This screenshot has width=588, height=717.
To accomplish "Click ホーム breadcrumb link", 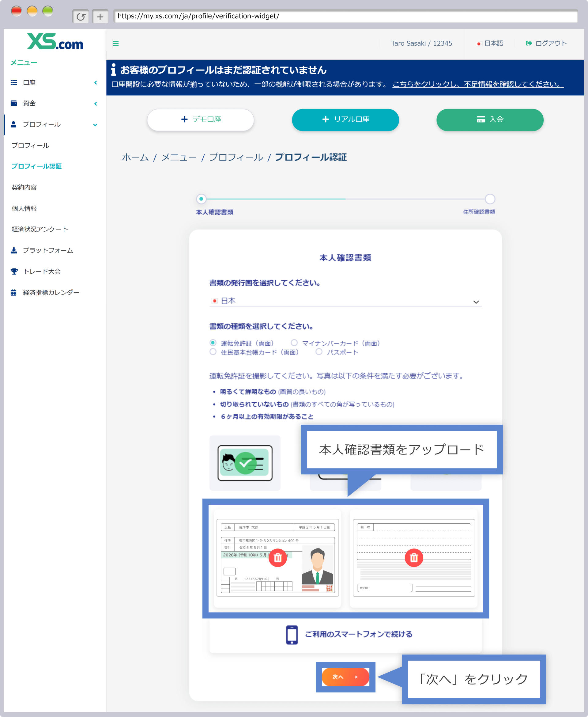I will (135, 157).
